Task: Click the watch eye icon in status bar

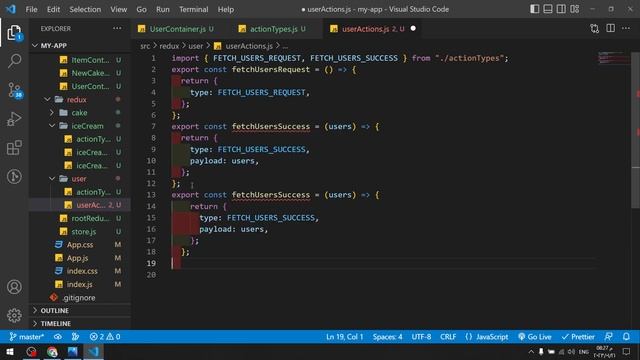Action: (58, 337)
